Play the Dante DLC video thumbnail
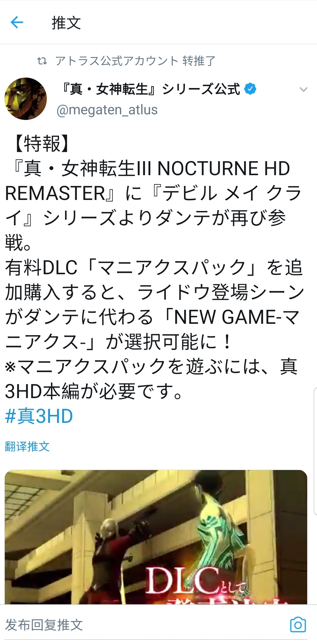The width and height of the screenshot is (317, 644). point(156,537)
